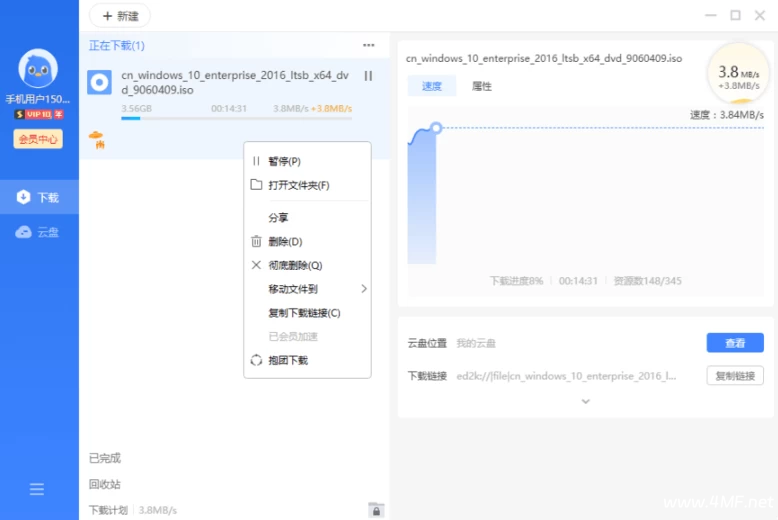
Task: Open the 回收站 list
Action: pyautogui.click(x=104, y=484)
